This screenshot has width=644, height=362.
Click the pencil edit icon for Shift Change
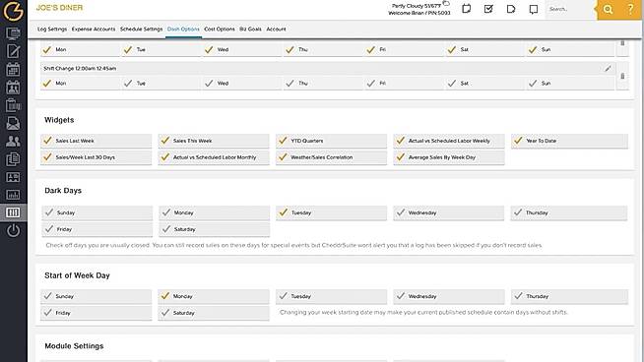[x=608, y=69]
